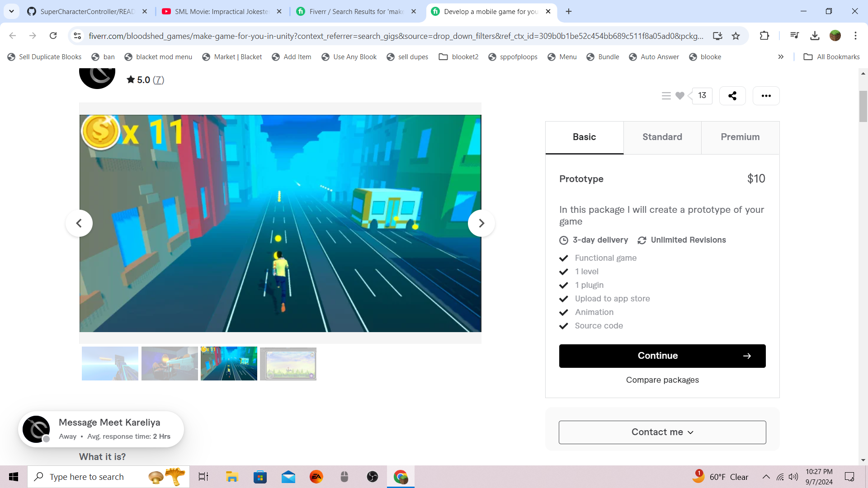The image size is (868, 488).
Task: Expand hidden bookmarks with double chevron
Action: point(781,57)
